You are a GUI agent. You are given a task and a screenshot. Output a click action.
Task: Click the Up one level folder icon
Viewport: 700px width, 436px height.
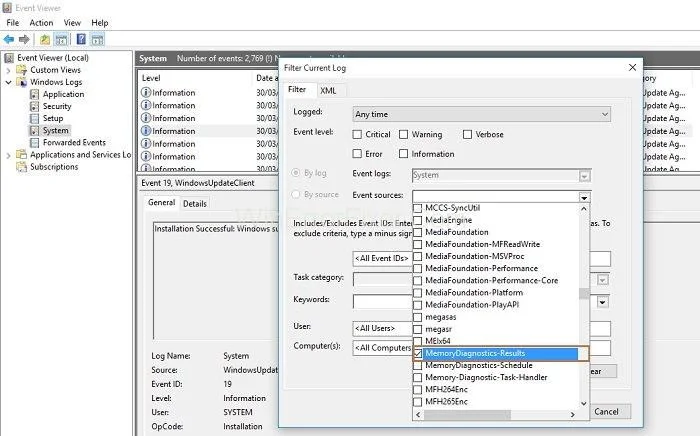[45, 39]
